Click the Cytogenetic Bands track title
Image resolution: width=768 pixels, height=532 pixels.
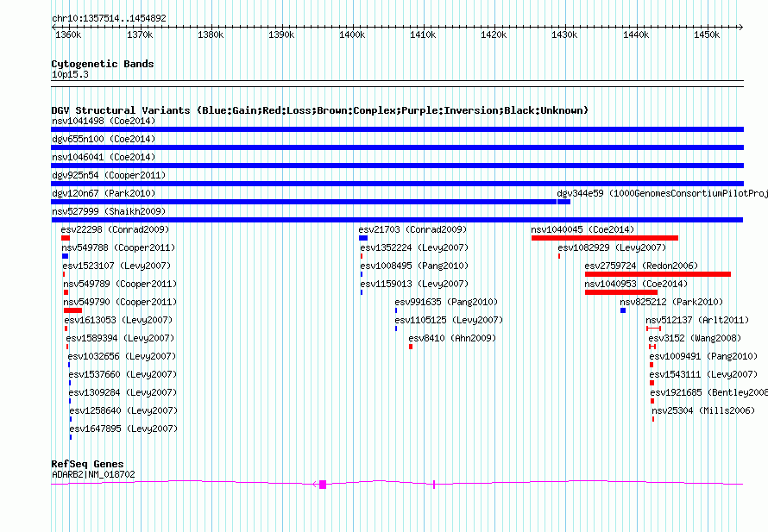[103, 64]
